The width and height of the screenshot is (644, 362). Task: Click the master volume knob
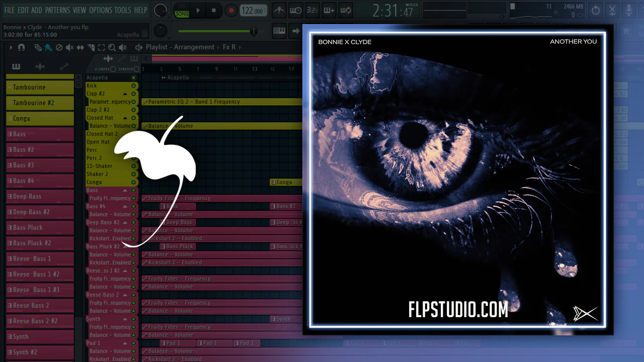(x=160, y=10)
